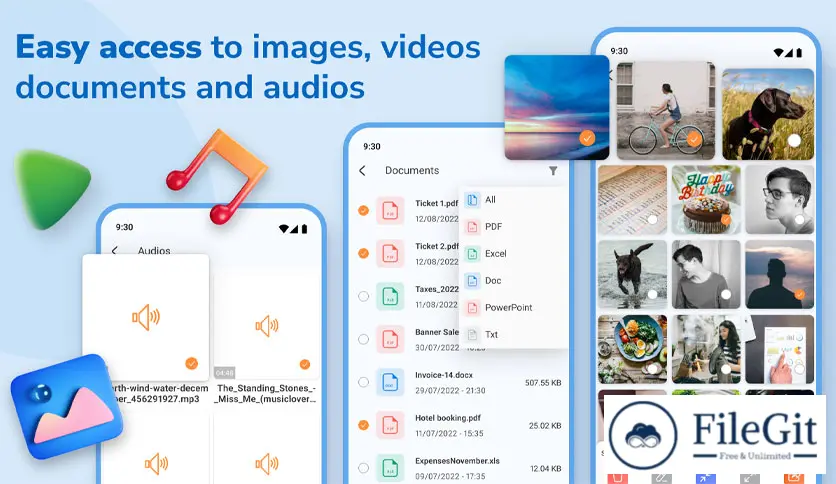
Task: Deselect the checkmark on birthday cake photo
Action: click(726, 219)
